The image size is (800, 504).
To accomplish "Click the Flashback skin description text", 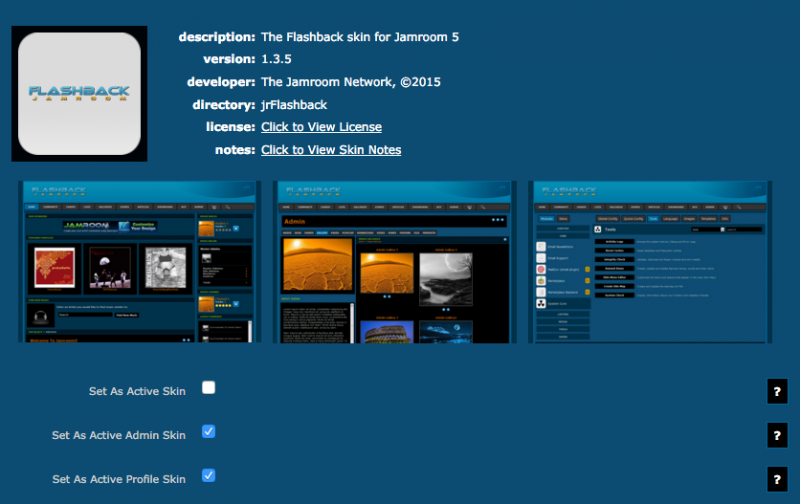I will coord(360,37).
